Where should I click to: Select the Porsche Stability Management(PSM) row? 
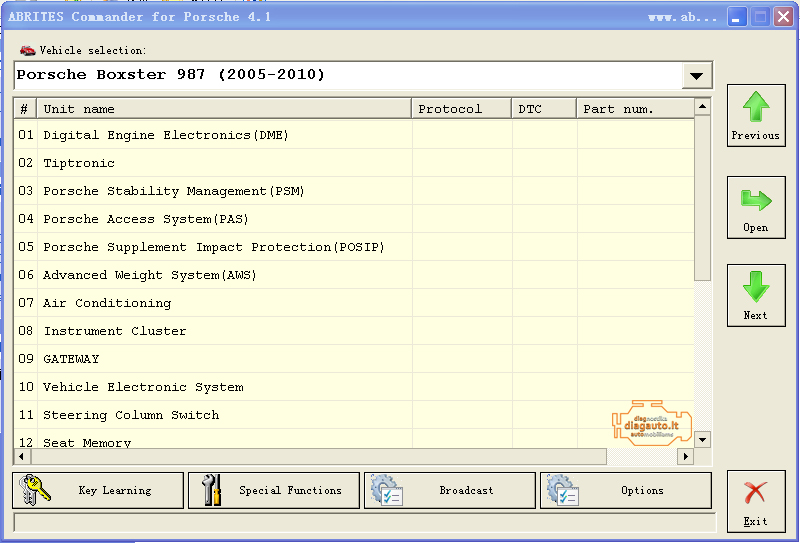pyautogui.click(x=174, y=191)
